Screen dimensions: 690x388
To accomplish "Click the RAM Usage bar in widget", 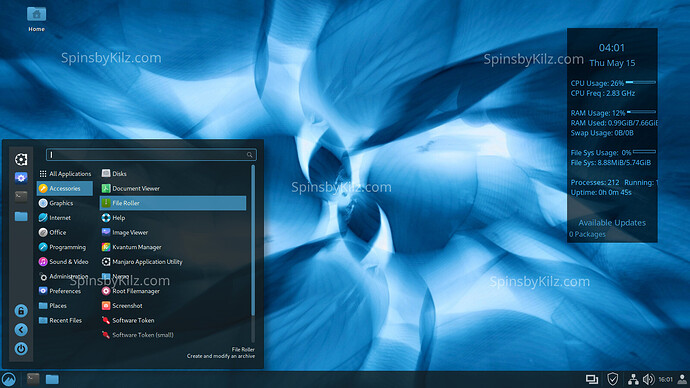I will pos(641,112).
